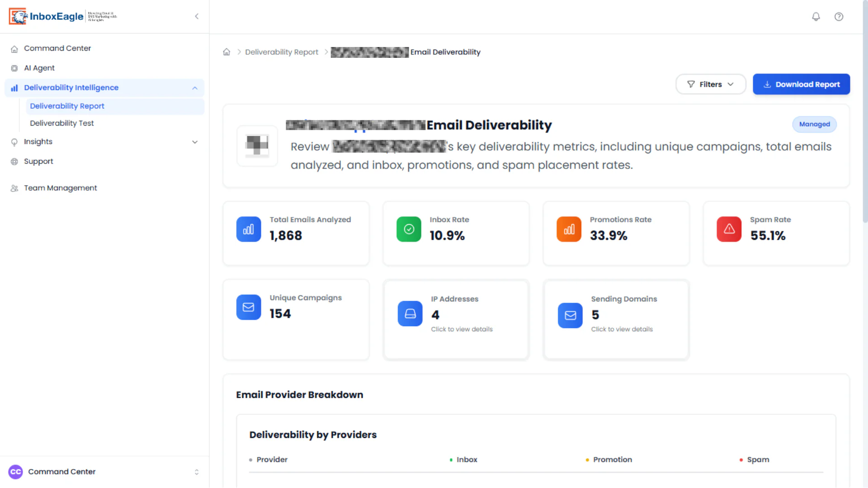Click the Command Center label at bottom left
Screen dimensions: 868x488
coord(62,472)
